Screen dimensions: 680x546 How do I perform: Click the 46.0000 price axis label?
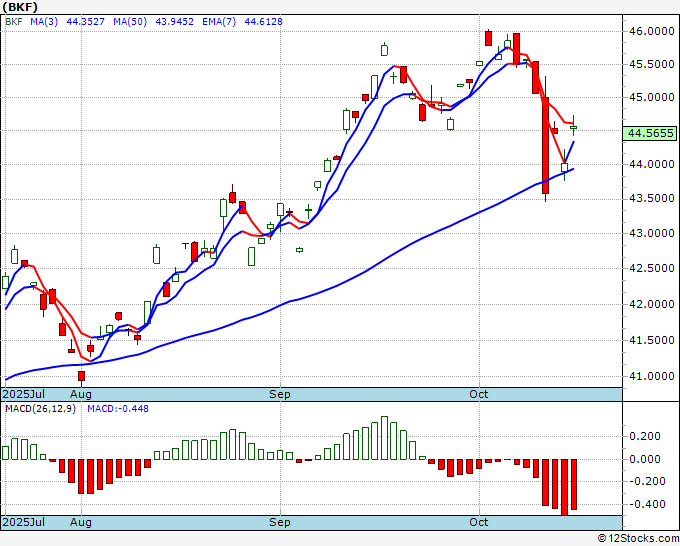[652, 31]
